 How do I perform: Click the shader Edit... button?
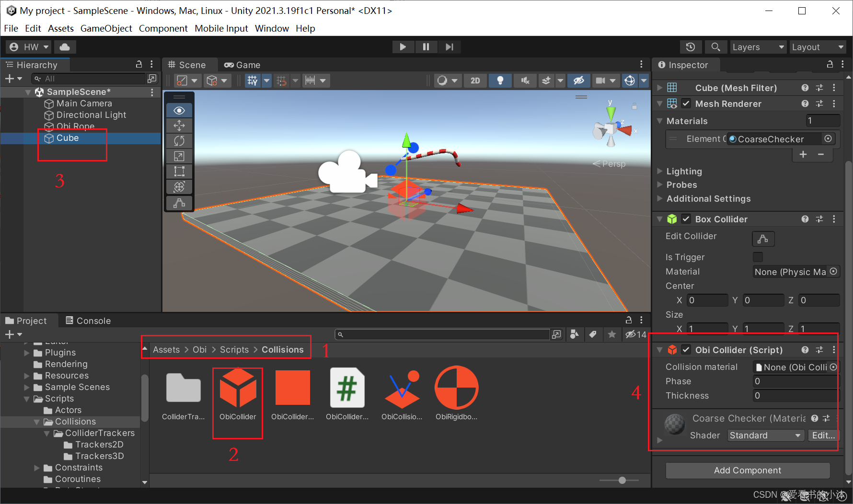pos(823,435)
